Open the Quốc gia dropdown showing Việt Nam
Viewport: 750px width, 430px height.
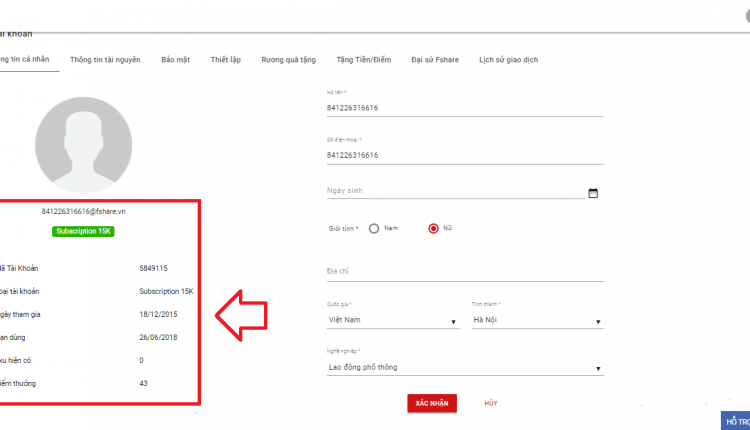pos(393,320)
